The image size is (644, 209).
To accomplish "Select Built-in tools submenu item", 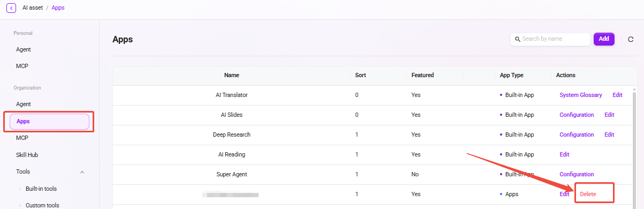I will click(x=41, y=189).
